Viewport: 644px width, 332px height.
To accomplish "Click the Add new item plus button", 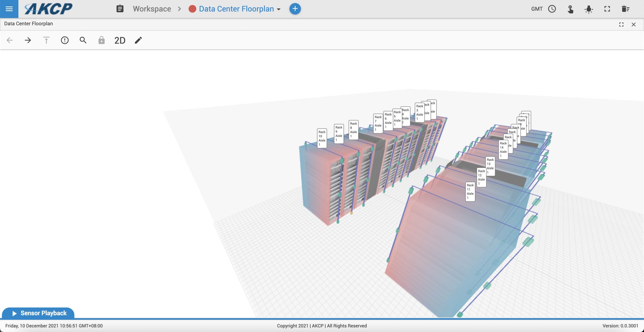I will (x=295, y=9).
